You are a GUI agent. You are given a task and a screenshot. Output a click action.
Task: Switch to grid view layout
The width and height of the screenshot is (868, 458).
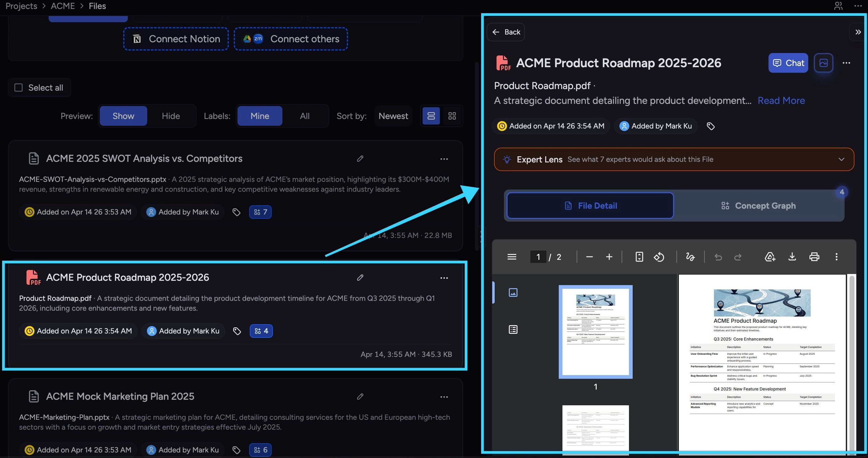click(452, 116)
